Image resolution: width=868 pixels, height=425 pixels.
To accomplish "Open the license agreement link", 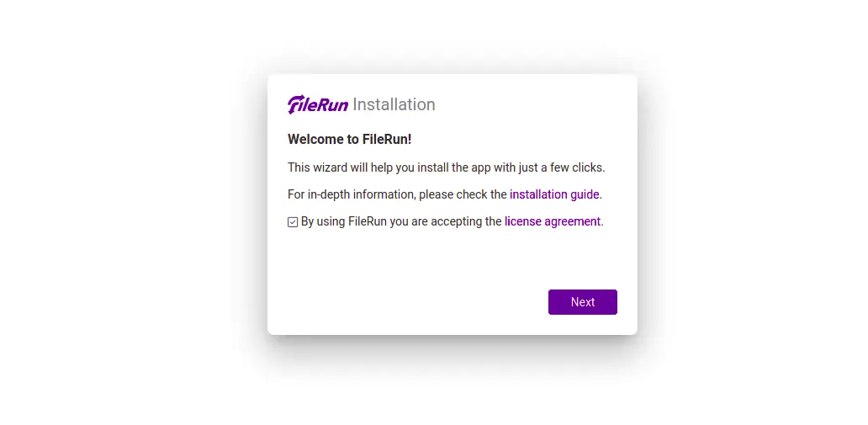I will 553,221.
